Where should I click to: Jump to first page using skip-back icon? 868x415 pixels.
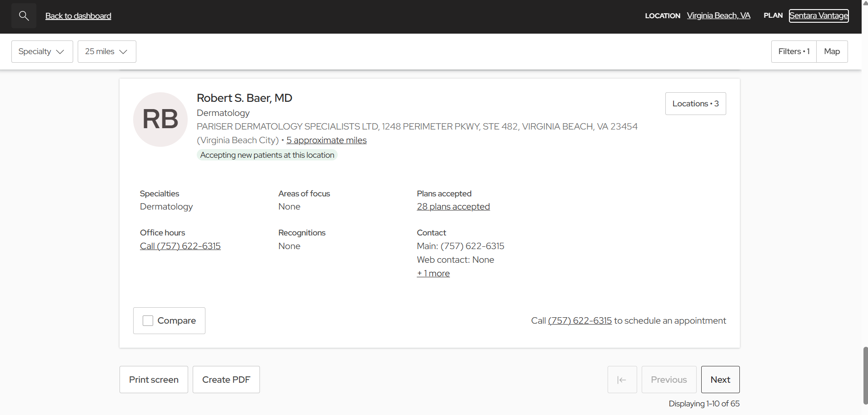622,379
